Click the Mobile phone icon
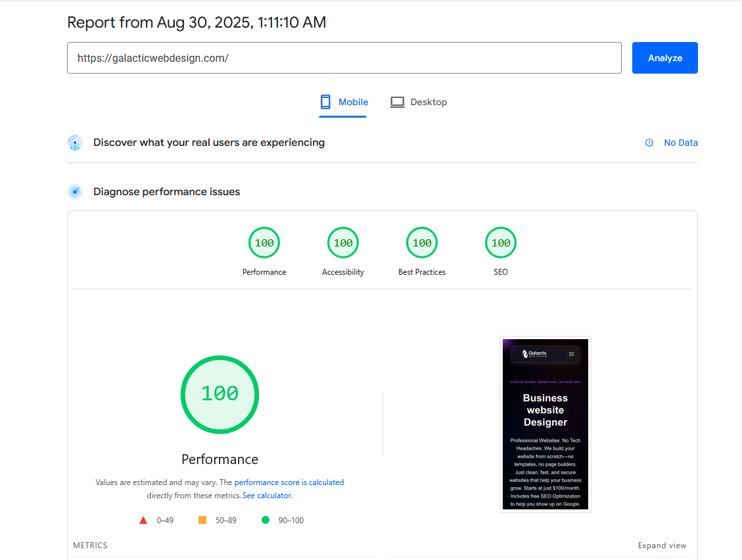The image size is (742, 560). 325,102
